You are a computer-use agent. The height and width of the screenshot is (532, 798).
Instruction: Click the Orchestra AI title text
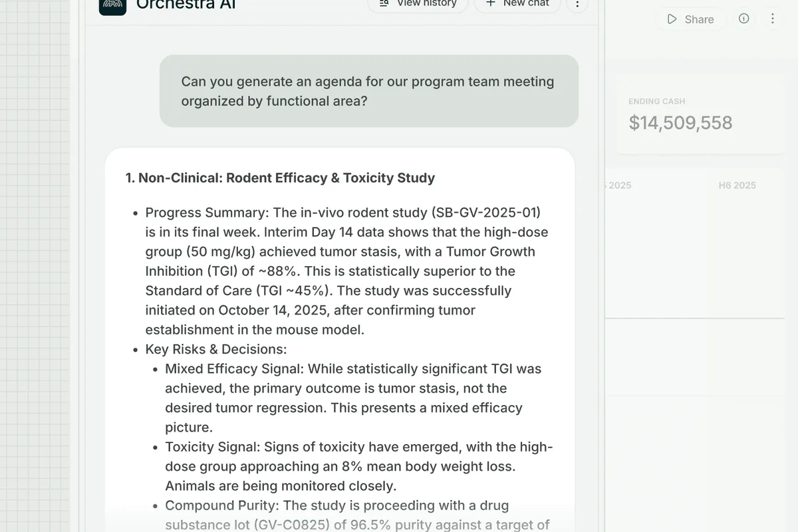186,5
